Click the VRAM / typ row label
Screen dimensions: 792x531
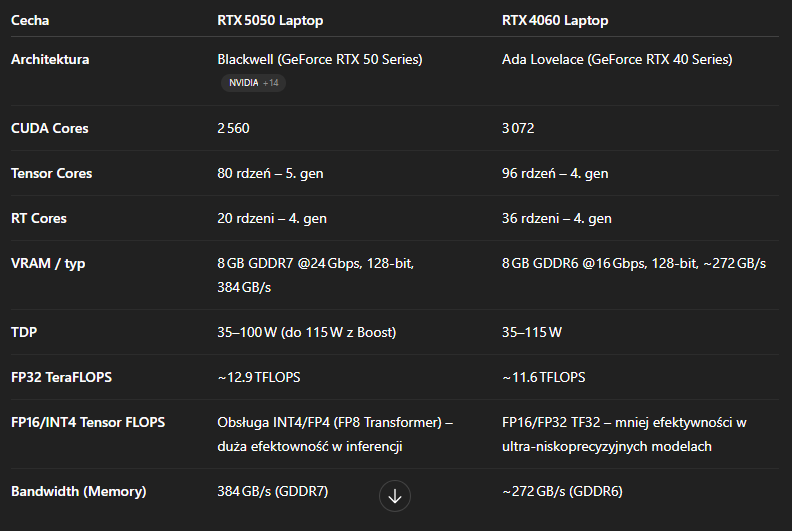click(46, 263)
